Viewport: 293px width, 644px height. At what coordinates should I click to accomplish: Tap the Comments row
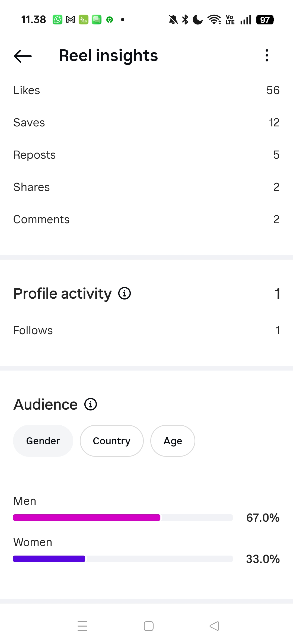(x=146, y=219)
